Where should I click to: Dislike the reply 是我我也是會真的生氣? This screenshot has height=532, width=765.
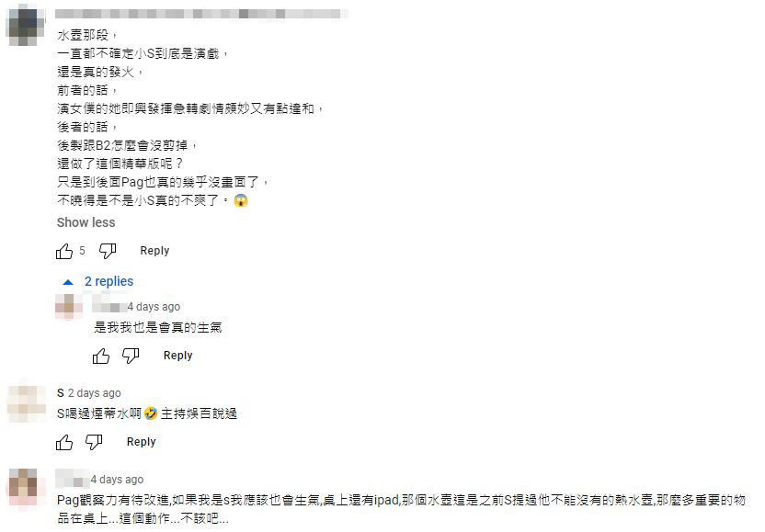[131, 356]
